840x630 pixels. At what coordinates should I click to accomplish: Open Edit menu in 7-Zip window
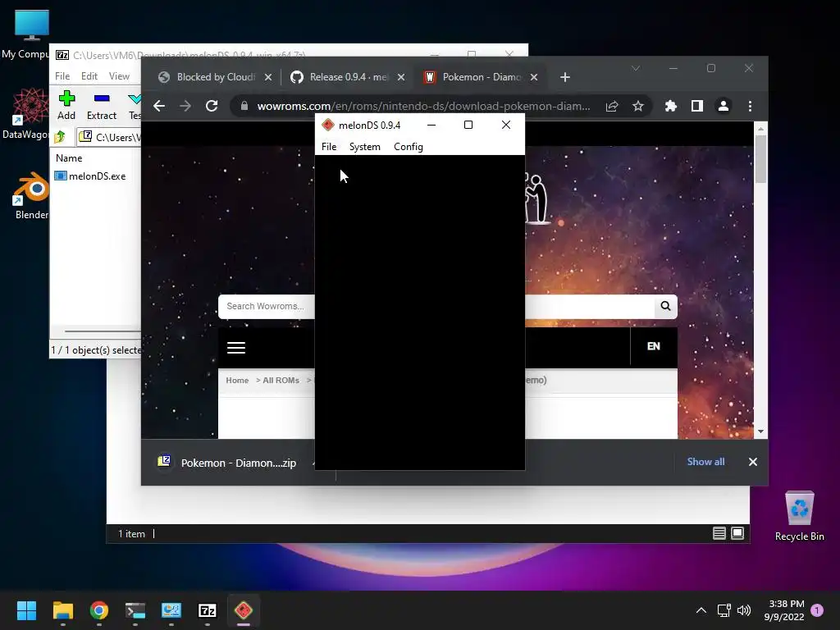pyautogui.click(x=89, y=76)
